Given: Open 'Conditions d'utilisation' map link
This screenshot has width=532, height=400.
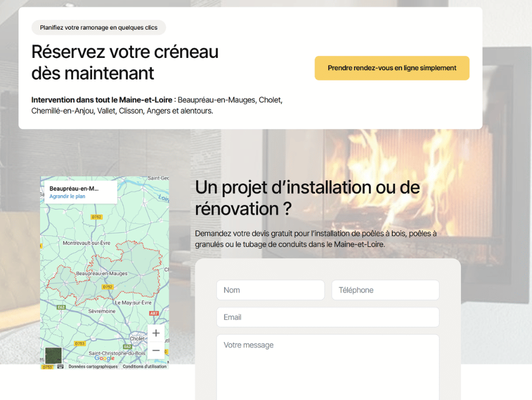Looking at the screenshot, I should click(145, 367).
